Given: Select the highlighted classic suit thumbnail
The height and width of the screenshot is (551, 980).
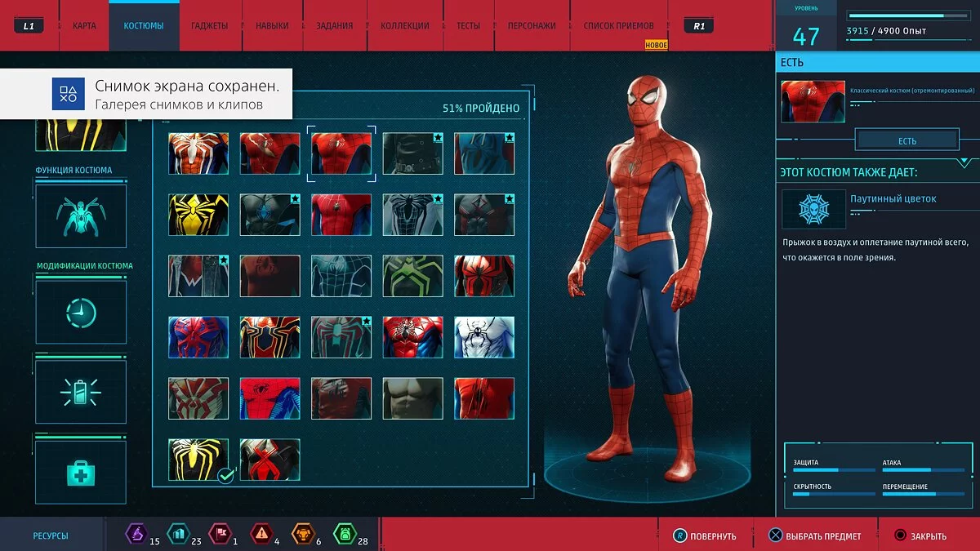Looking at the screenshot, I should 341,154.
